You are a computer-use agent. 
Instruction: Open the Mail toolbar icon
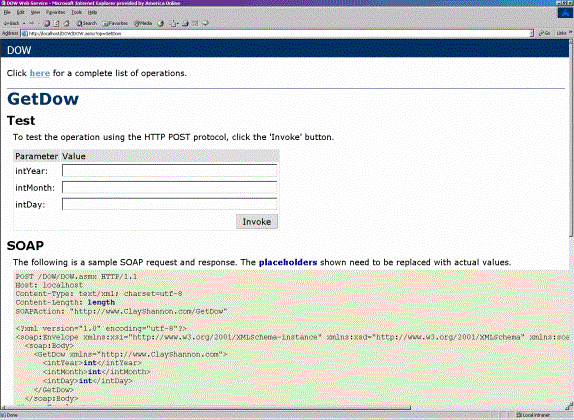pos(174,23)
